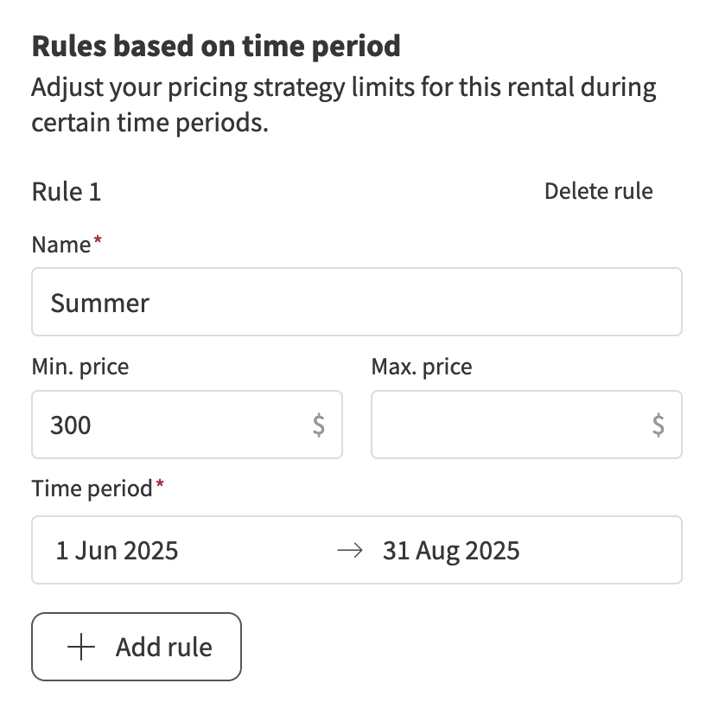Viewport: 719px width, 728px height.
Task: Click the empty Max. price input field
Action: pos(510,425)
